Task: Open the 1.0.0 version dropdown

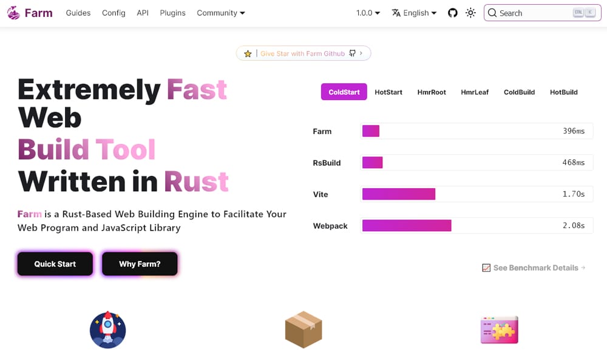Action: point(367,12)
